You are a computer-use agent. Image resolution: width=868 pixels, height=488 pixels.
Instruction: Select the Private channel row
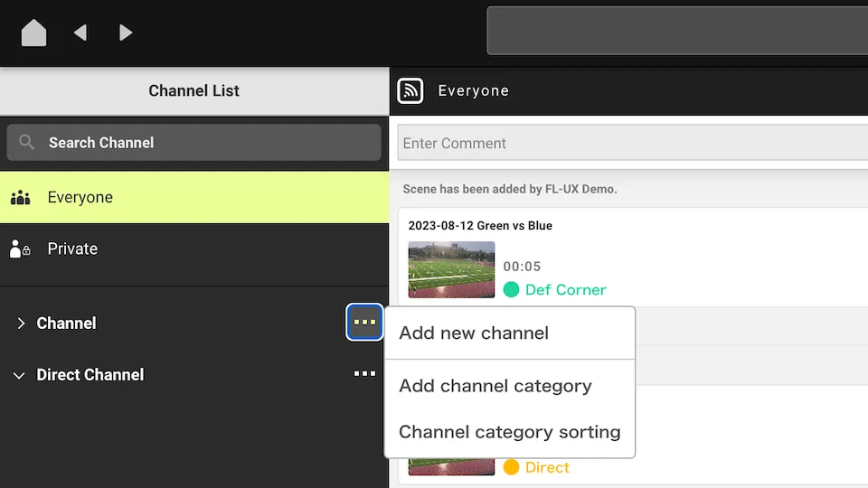pyautogui.click(x=194, y=249)
